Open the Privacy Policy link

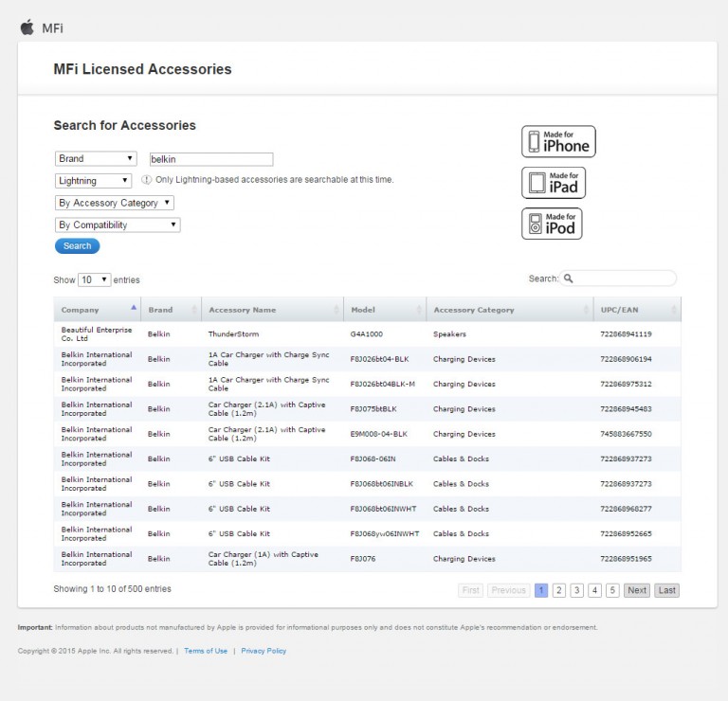point(264,651)
